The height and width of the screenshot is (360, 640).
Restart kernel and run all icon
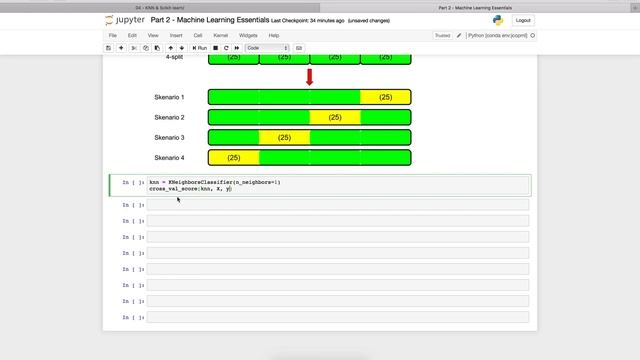(x=237, y=48)
